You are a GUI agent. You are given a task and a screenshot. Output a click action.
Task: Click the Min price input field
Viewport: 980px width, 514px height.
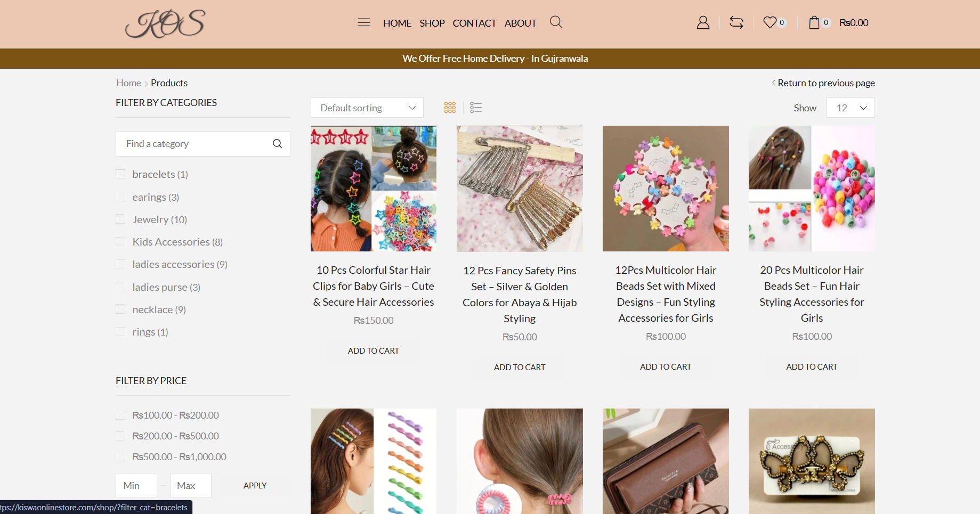click(136, 485)
